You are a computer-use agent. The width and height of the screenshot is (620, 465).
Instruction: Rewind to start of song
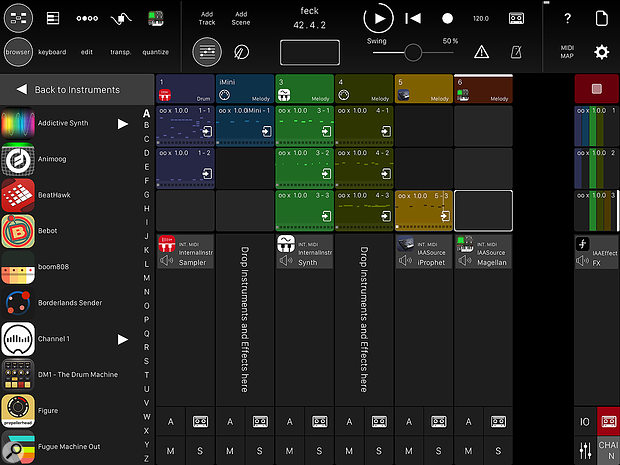(x=413, y=18)
